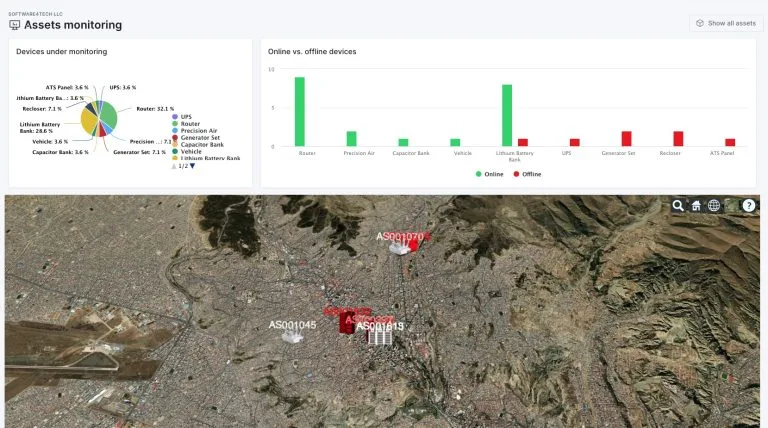Click the Recloser offline red bar
Viewport: 768px width, 428px height.
coord(678,139)
